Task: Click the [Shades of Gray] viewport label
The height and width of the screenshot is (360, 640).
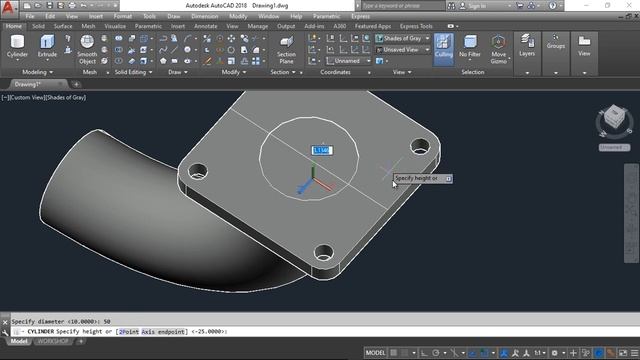Action: tap(65, 98)
